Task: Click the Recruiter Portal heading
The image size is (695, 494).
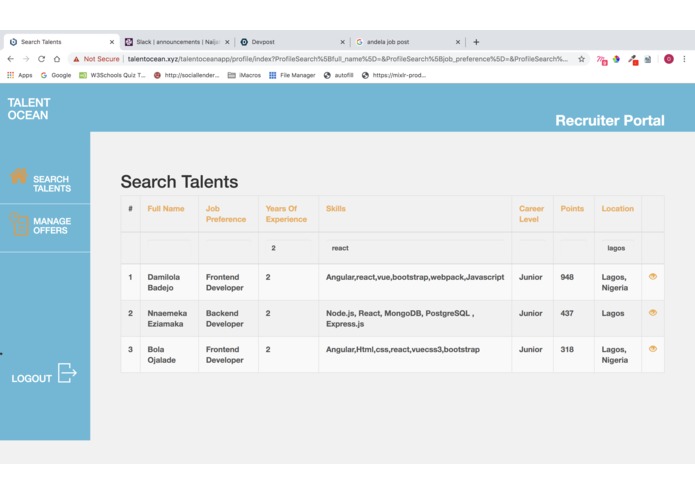Action: (610, 121)
